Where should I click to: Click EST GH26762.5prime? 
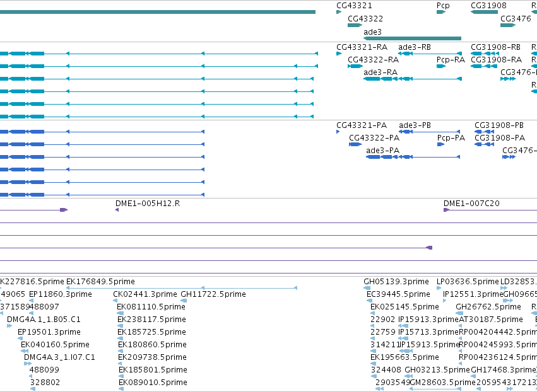488,307
